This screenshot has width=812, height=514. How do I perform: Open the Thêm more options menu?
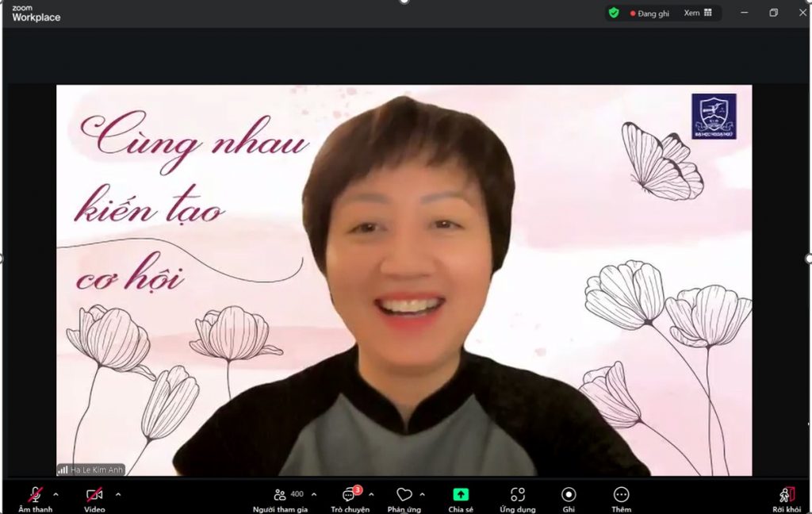(x=622, y=495)
